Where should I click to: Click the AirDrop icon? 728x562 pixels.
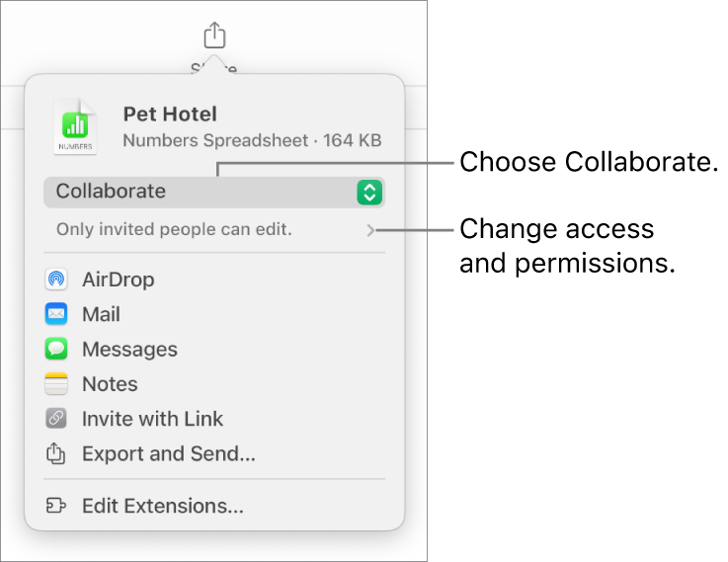click(x=57, y=280)
